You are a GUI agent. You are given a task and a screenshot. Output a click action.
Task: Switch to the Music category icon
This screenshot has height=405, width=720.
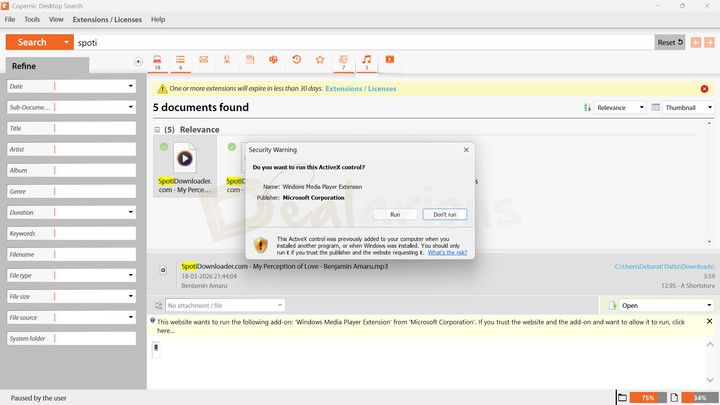366,62
